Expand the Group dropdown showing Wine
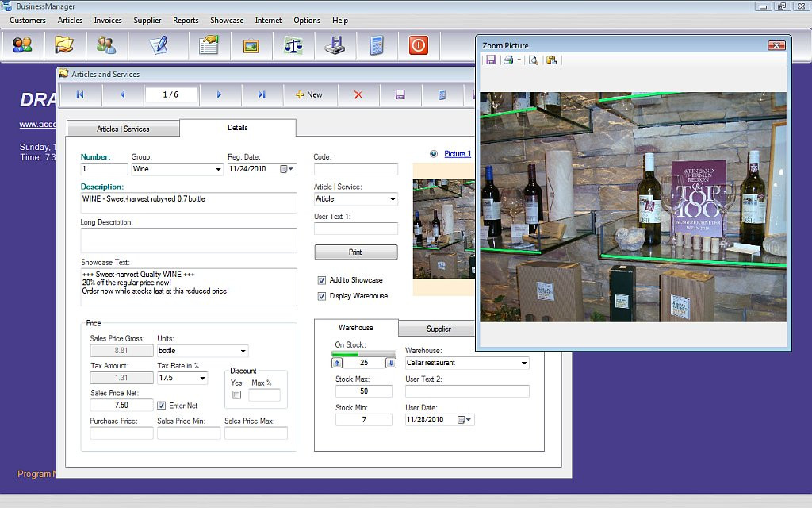 point(218,170)
